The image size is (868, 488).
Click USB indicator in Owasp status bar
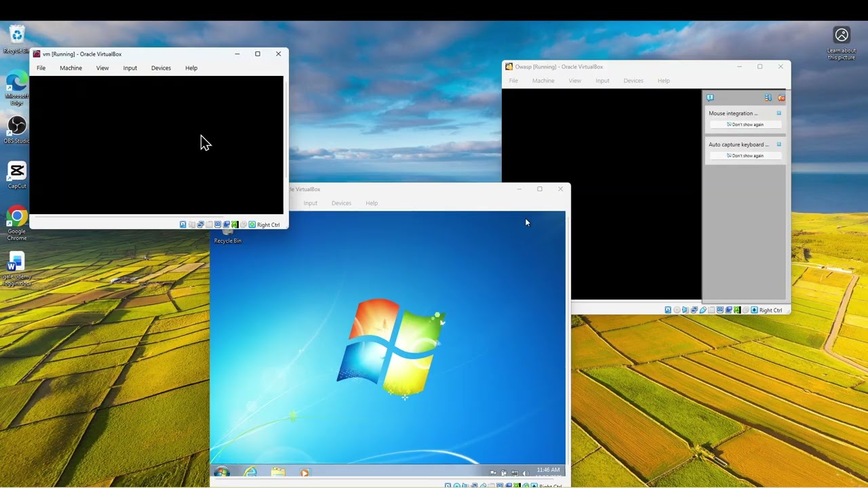coord(703,310)
